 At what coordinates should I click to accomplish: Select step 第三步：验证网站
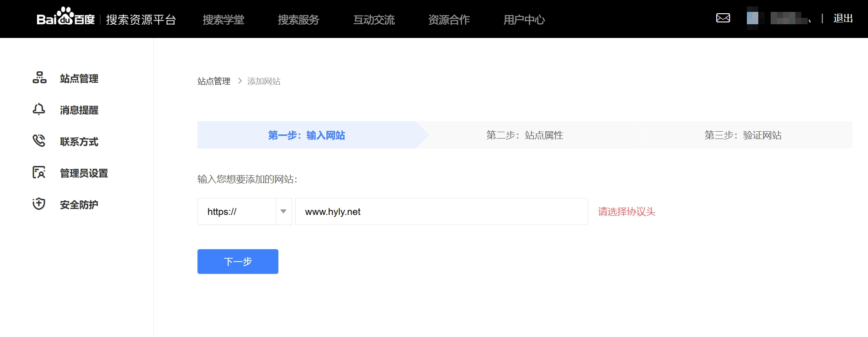coord(743,135)
